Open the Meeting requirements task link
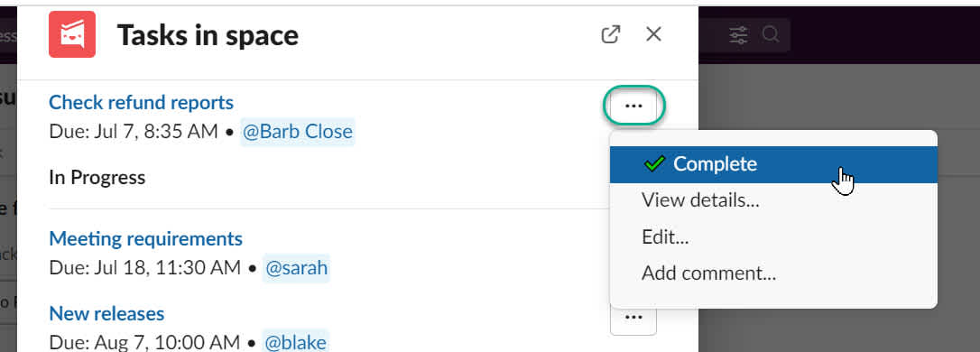This screenshot has width=980, height=352. (145, 238)
